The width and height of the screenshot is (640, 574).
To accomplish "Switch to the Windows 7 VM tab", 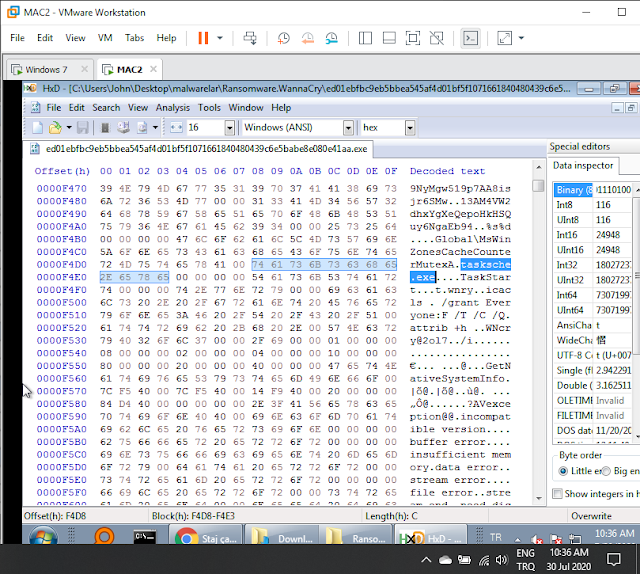I will [46, 70].
